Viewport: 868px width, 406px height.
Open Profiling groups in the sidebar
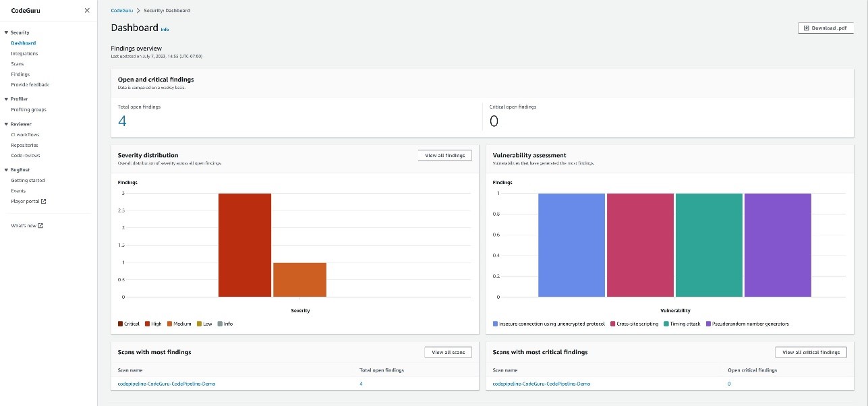pos(28,109)
